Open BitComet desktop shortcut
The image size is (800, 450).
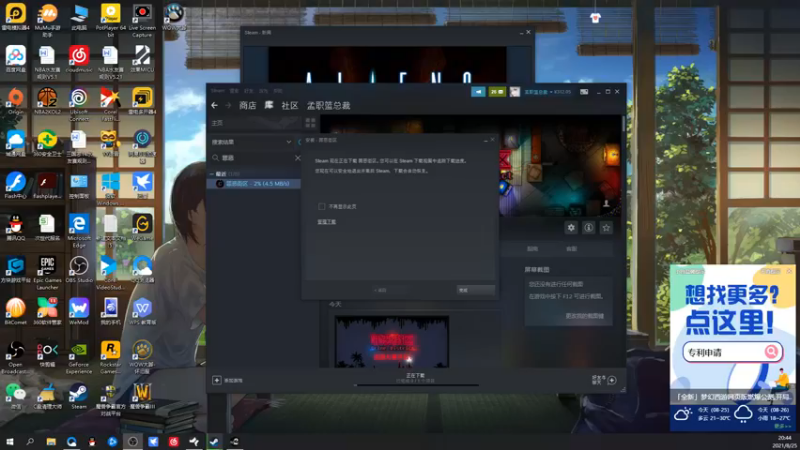16,311
